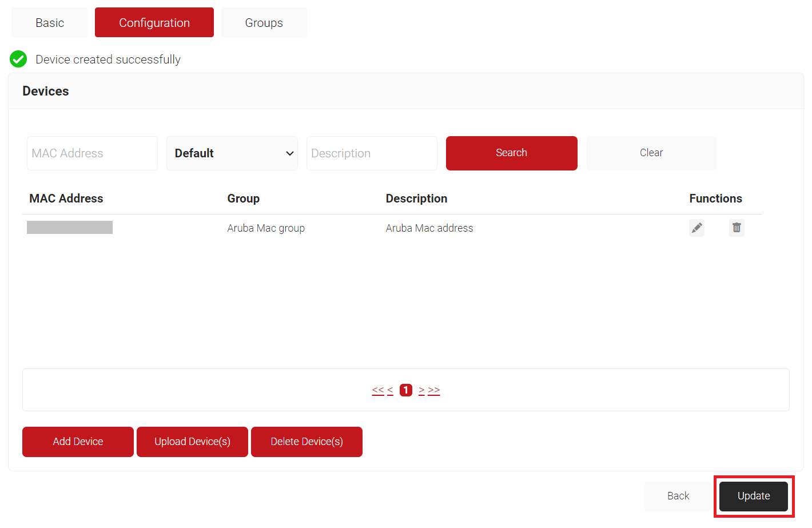Go to next page with > link

point(421,390)
